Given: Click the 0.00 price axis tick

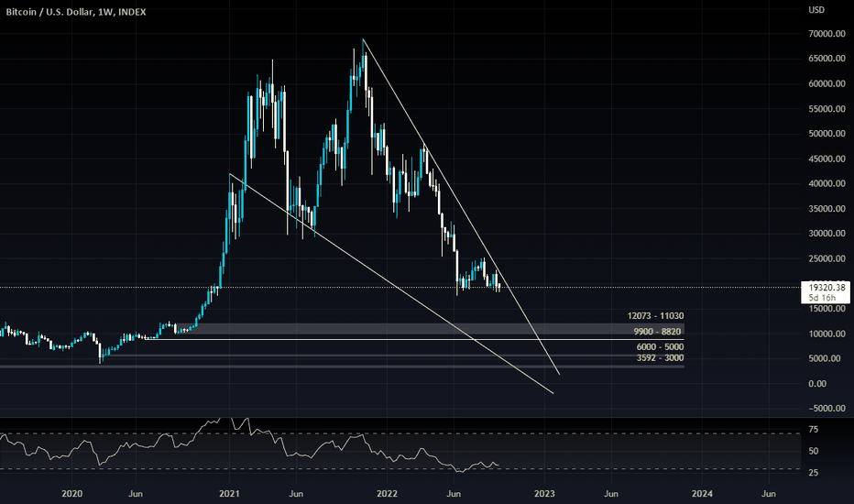Looking at the screenshot, I should click(817, 384).
